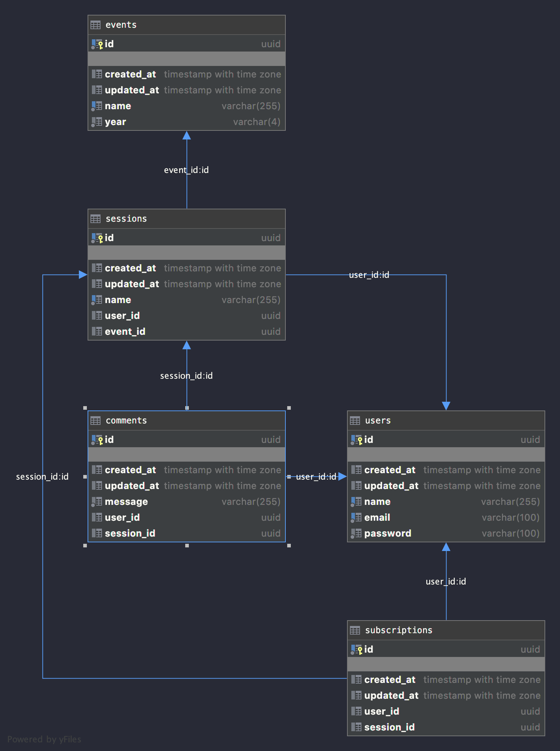Click the session_id:id label left of comments
The width and height of the screenshot is (560, 751).
coord(42,477)
